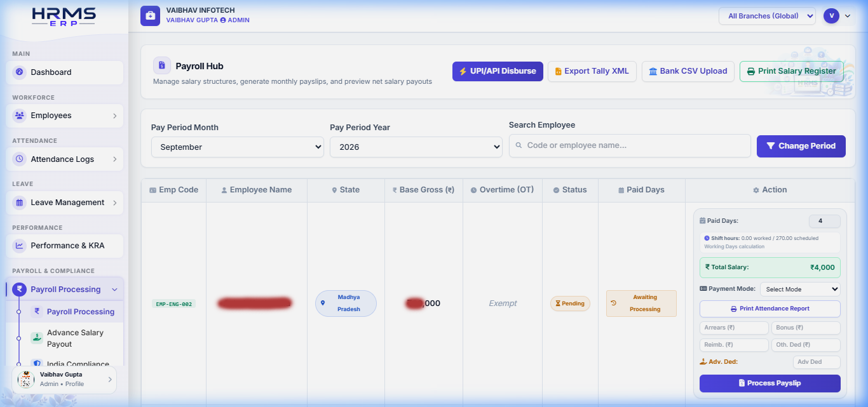Click the Paid Days value field

[824, 221]
